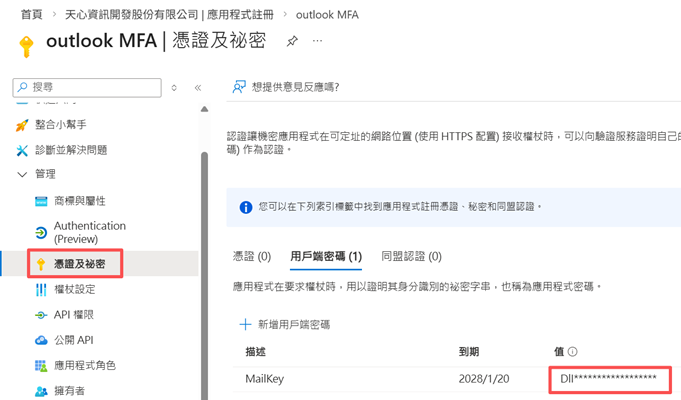Go to 首頁 breadcrumb link
Screen dimensions: 681x400
[x=31, y=15]
